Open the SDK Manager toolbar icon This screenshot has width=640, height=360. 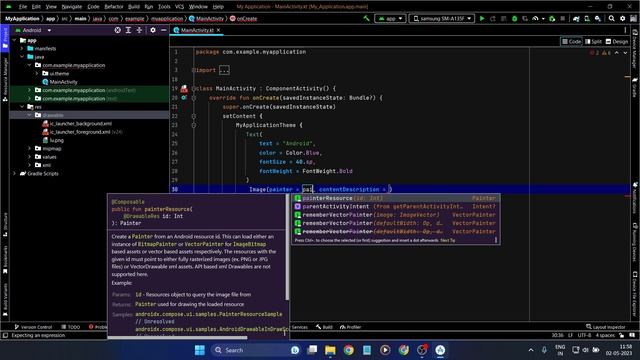598,18
